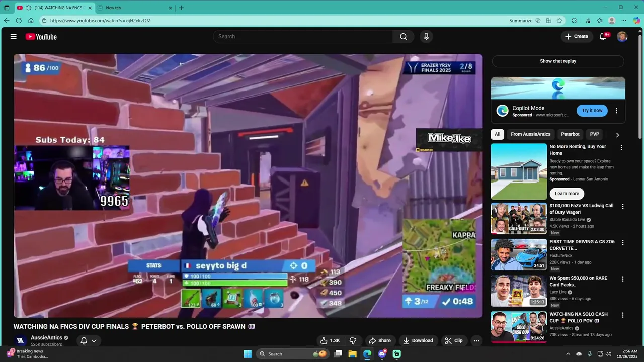
Task: Open Edge settings and more menu
Action: [x=624, y=21]
